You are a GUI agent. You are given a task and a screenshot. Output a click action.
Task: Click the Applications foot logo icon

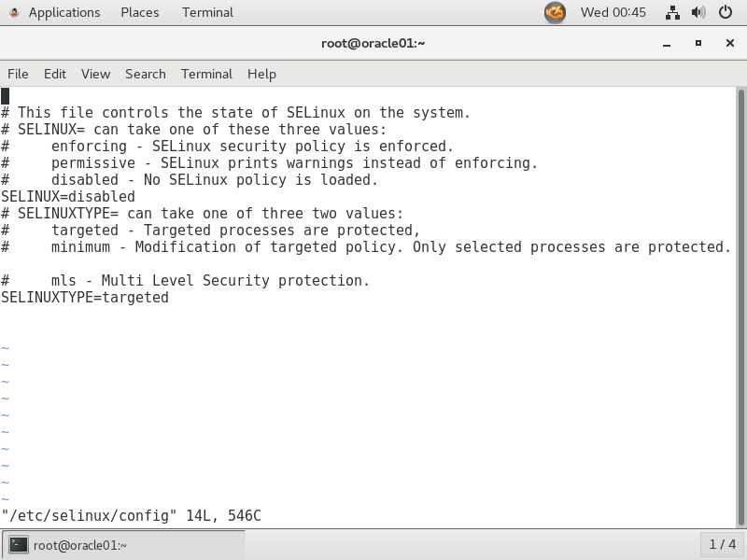[14, 12]
